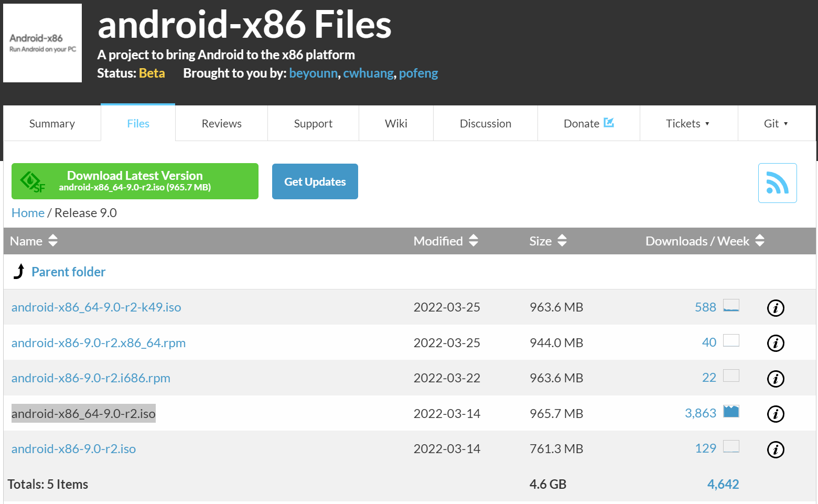
Task: Click the 965.7 MB size cell
Action: pyautogui.click(x=556, y=414)
